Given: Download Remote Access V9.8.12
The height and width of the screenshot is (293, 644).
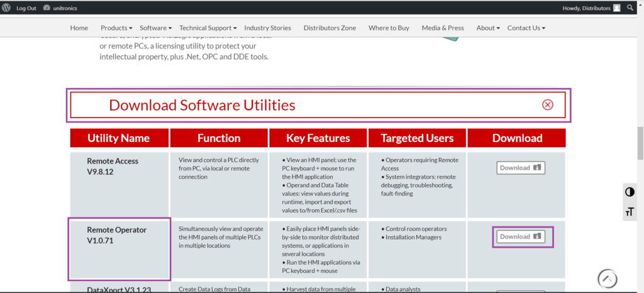Looking at the screenshot, I should click(520, 168).
